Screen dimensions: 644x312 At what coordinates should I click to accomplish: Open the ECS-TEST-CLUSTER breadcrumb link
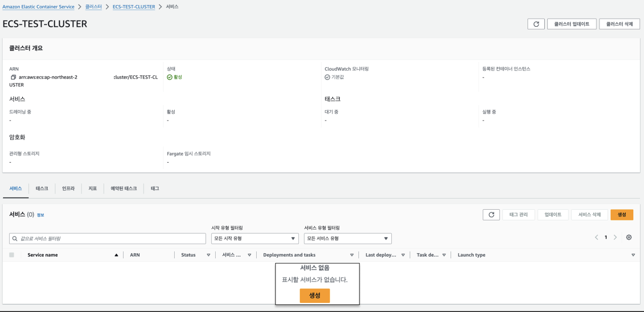pyautogui.click(x=134, y=7)
